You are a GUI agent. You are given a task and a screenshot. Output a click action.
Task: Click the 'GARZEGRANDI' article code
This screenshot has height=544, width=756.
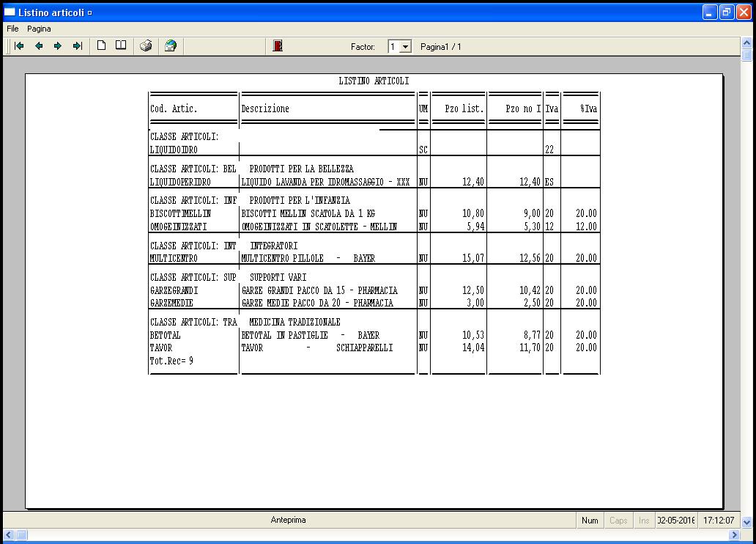[174, 290]
